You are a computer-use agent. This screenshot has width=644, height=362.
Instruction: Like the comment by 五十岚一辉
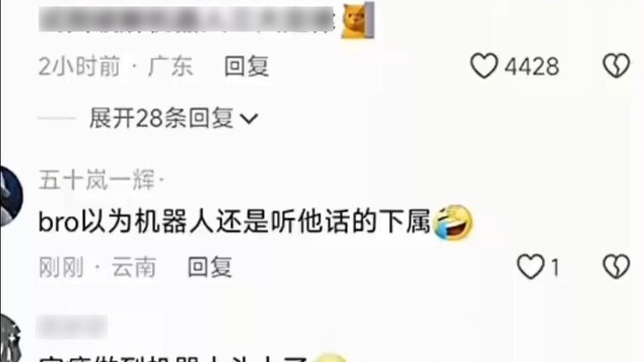tap(530, 266)
